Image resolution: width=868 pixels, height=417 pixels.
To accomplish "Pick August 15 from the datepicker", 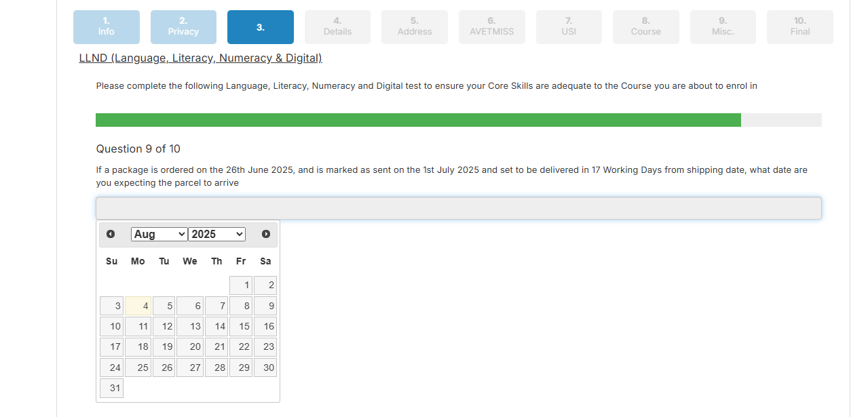I will pos(241,327).
